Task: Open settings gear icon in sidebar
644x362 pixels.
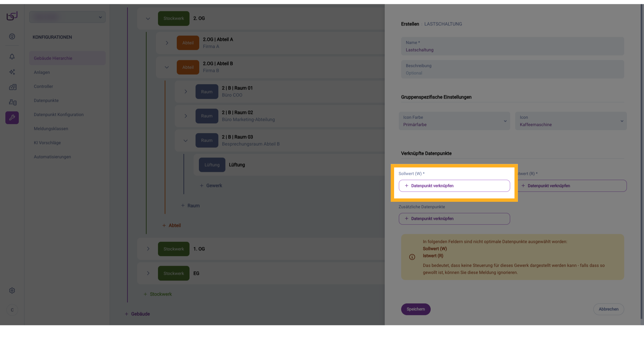Action: click(x=12, y=291)
